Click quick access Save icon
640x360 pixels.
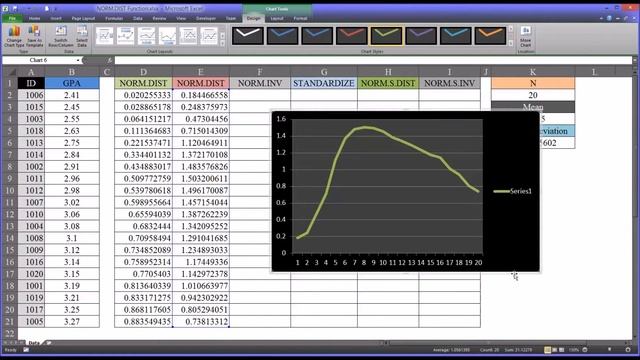15,8
